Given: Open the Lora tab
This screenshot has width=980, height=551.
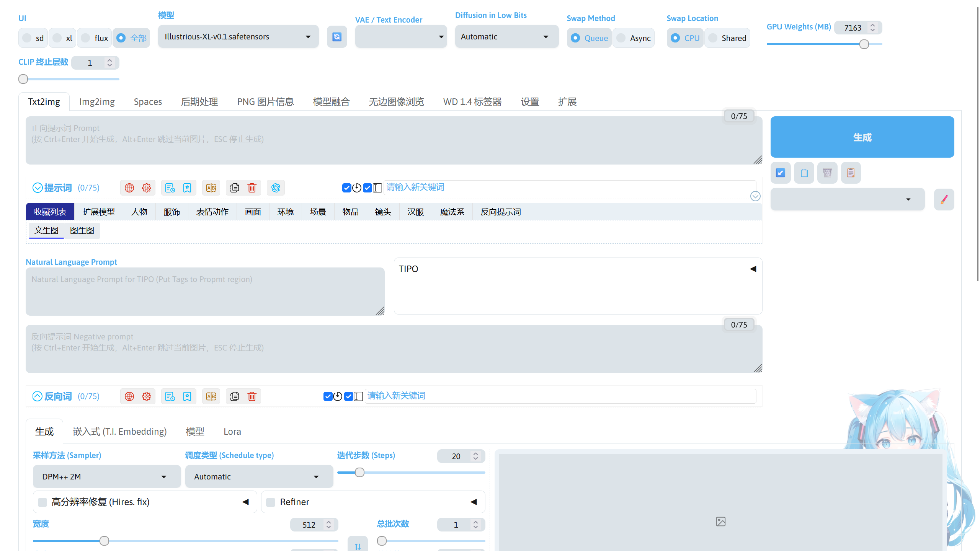Looking at the screenshot, I should 232,432.
